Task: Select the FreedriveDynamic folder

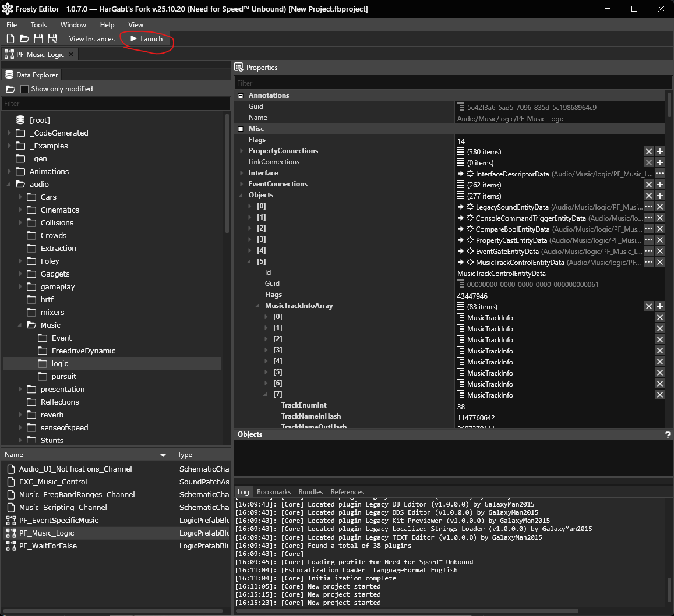Action: pyautogui.click(x=83, y=351)
